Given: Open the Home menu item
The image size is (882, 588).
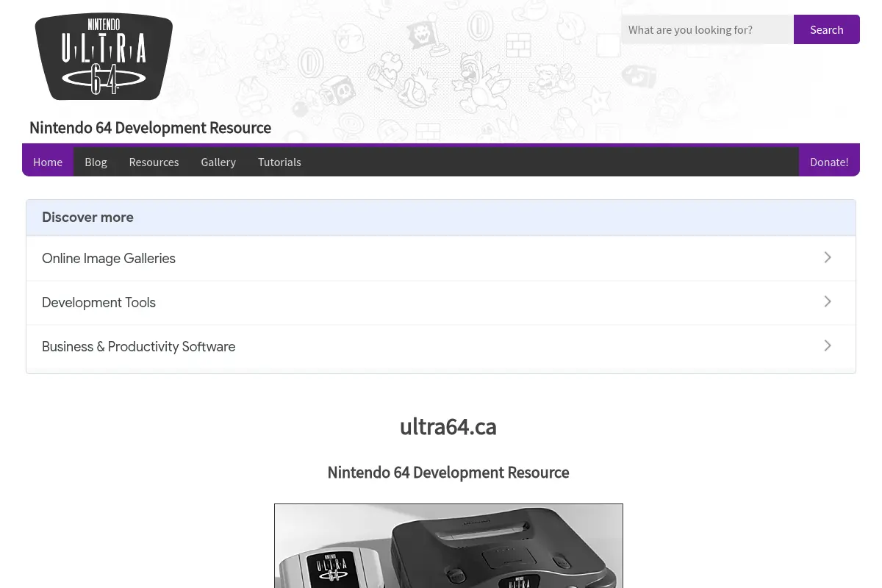Looking at the screenshot, I should (x=48, y=162).
